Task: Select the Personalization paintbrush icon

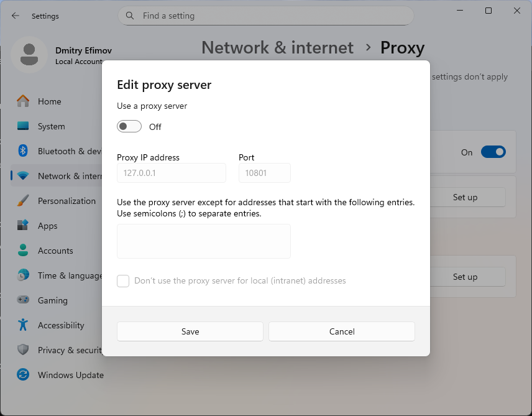Action: pyautogui.click(x=23, y=201)
